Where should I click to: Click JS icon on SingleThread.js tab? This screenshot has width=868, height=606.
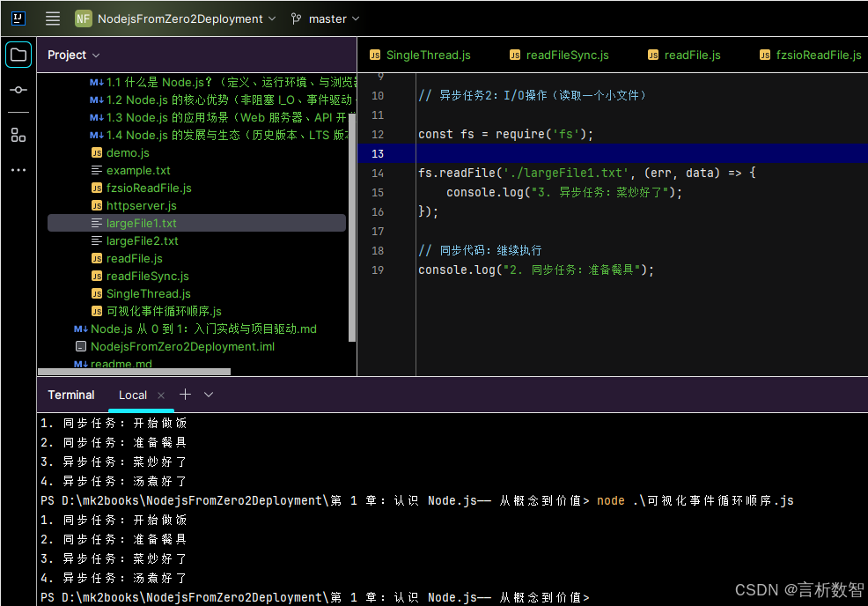click(x=375, y=55)
